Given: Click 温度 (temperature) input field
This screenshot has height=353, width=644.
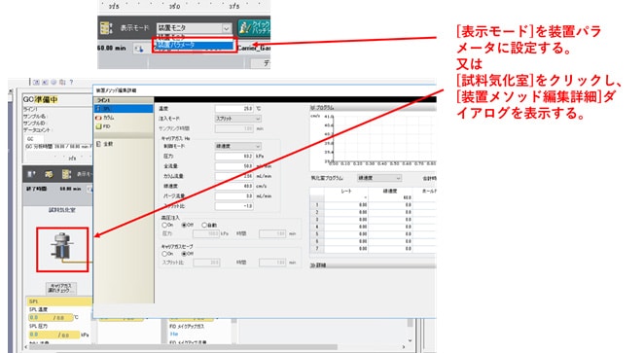Looking at the screenshot, I should coord(233,109).
